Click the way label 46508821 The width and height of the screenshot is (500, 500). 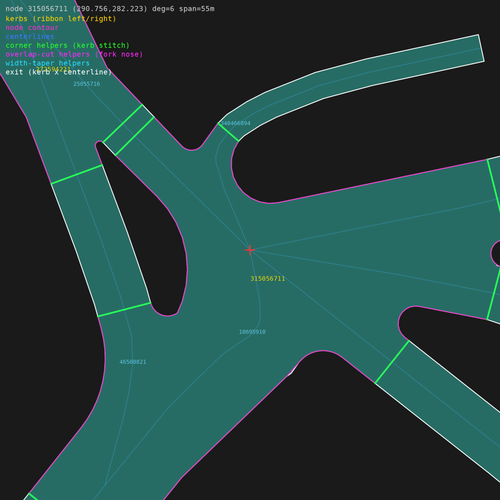point(133,362)
